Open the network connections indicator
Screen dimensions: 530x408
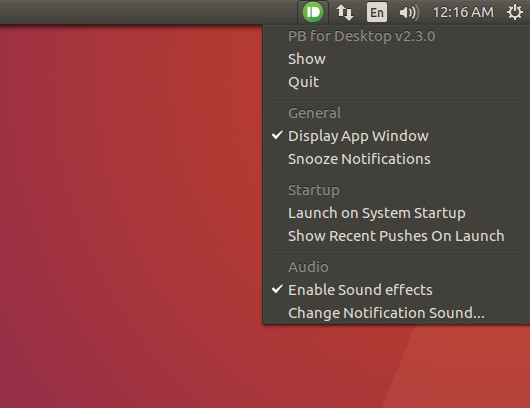point(344,13)
